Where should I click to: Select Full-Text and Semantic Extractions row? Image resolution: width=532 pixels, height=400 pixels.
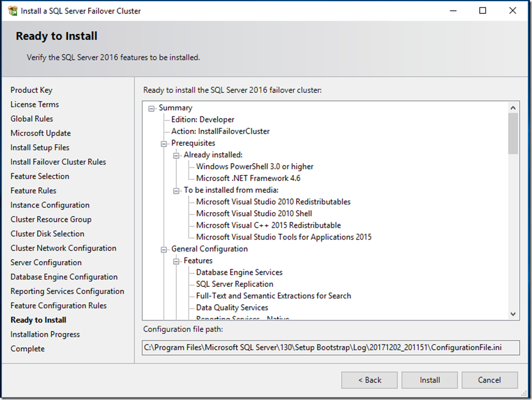pos(273,296)
